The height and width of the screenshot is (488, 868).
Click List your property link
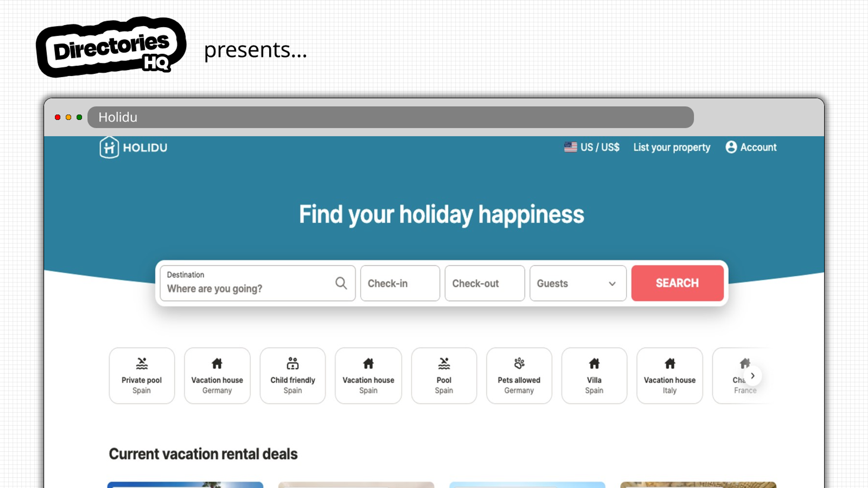[x=671, y=147]
